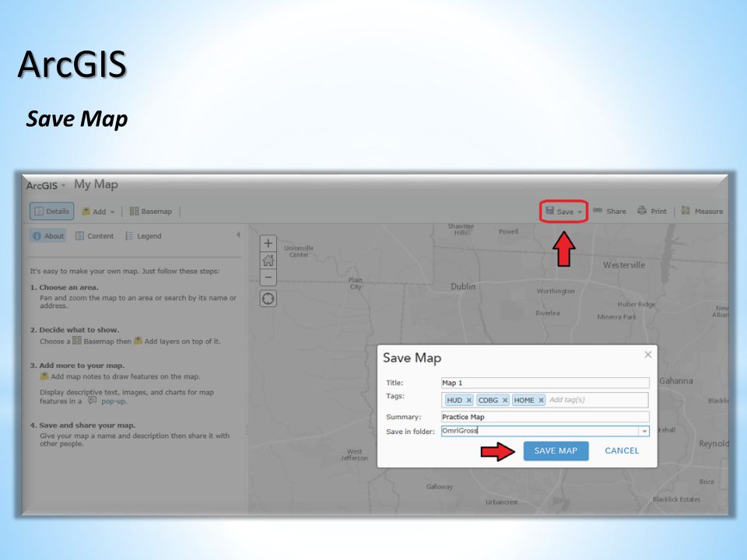The image size is (747, 560).
Task: Go to default map extent home
Action: point(268,261)
